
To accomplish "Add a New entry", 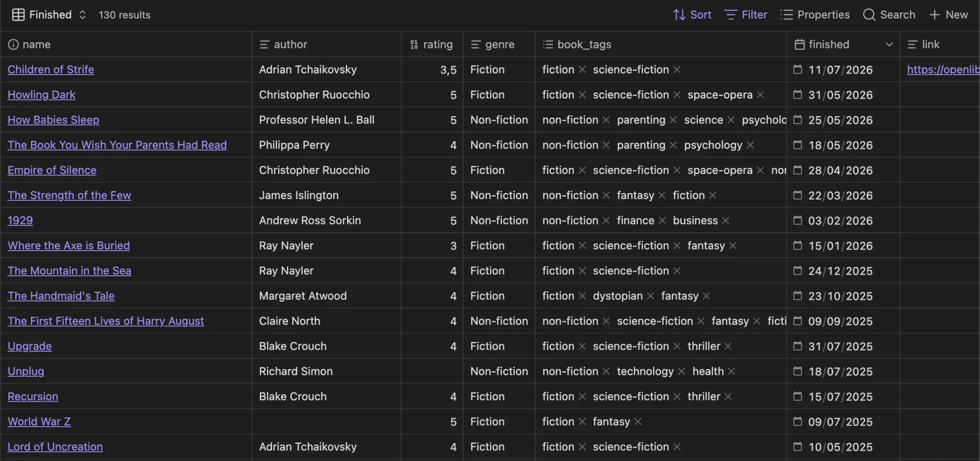I will pos(949,15).
